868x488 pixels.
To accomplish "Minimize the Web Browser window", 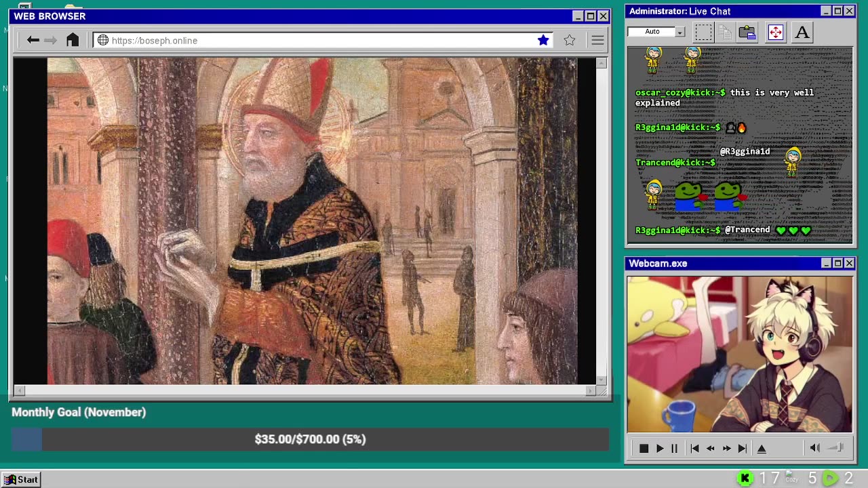I will point(578,16).
